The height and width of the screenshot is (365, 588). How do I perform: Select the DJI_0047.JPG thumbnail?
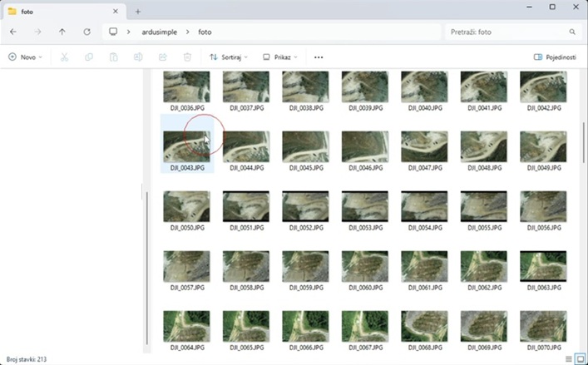(x=424, y=147)
